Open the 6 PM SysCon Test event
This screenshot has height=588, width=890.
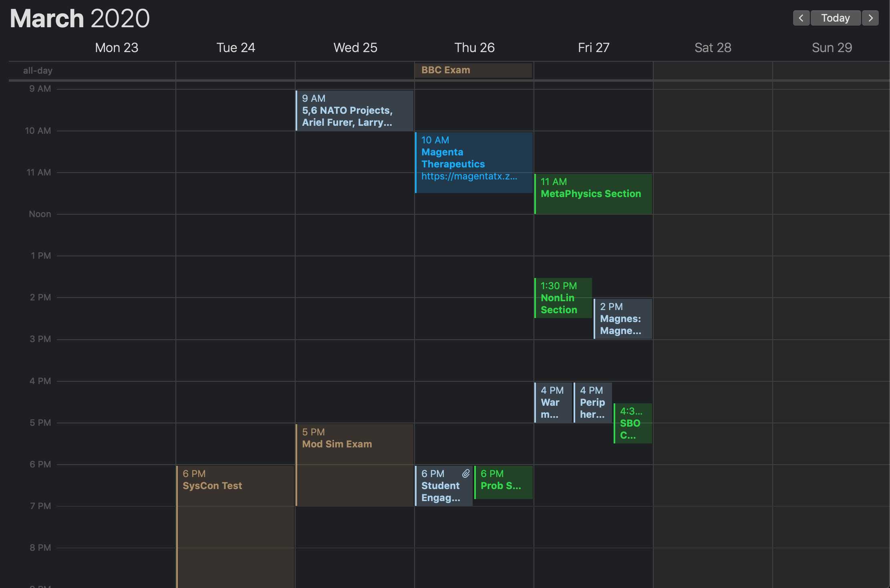click(235, 521)
